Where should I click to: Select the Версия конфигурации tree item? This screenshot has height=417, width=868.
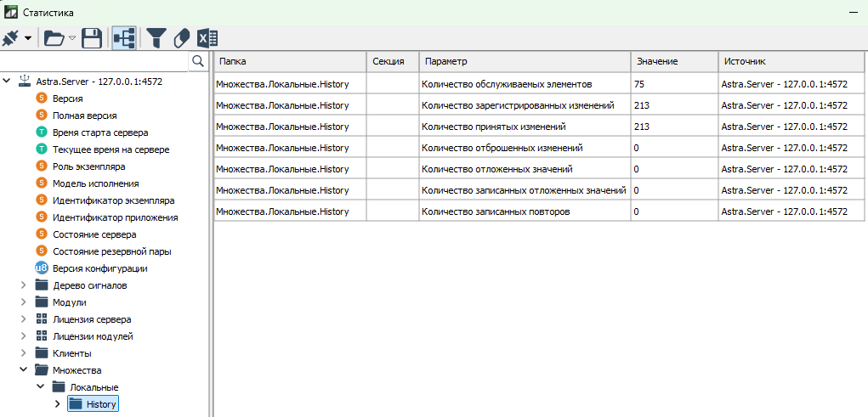coord(99,268)
